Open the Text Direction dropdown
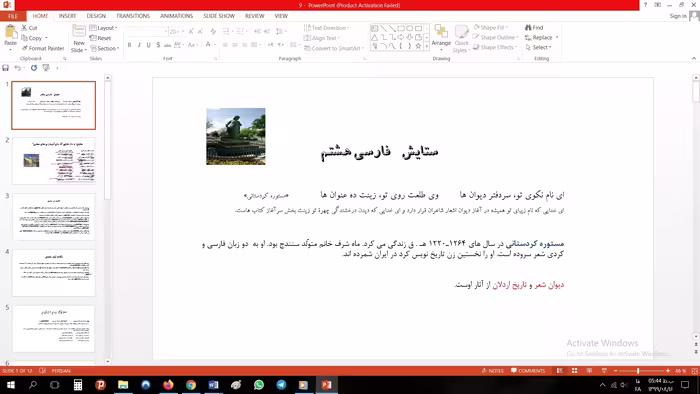Viewport: 700px width, 394px height. pos(326,28)
